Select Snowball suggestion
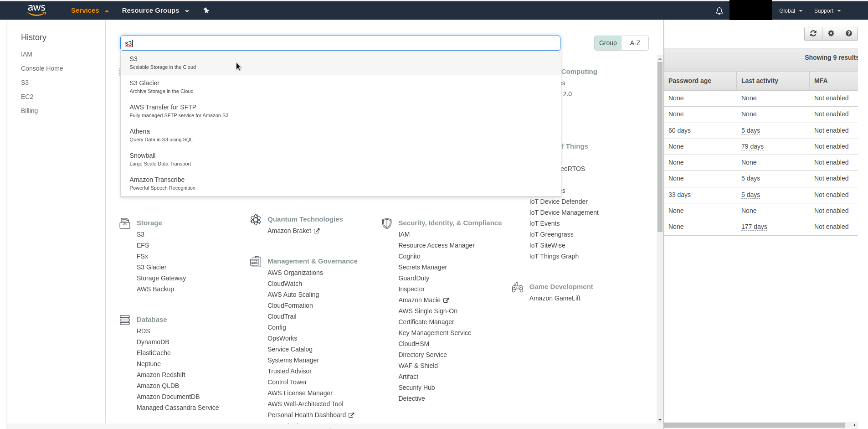 pyautogui.click(x=340, y=160)
